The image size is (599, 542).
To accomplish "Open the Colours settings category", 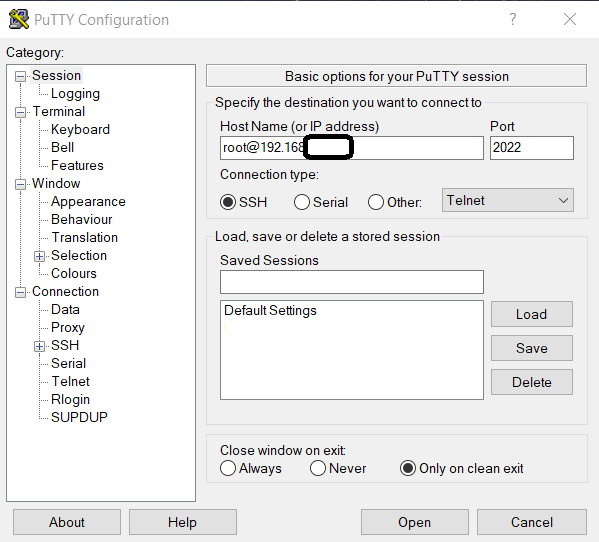I will tap(74, 273).
